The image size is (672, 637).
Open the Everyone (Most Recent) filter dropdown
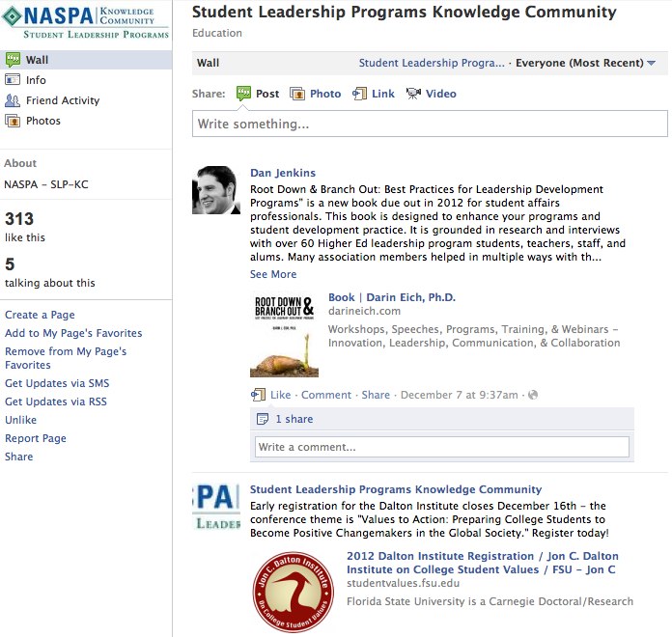pyautogui.click(x=585, y=63)
